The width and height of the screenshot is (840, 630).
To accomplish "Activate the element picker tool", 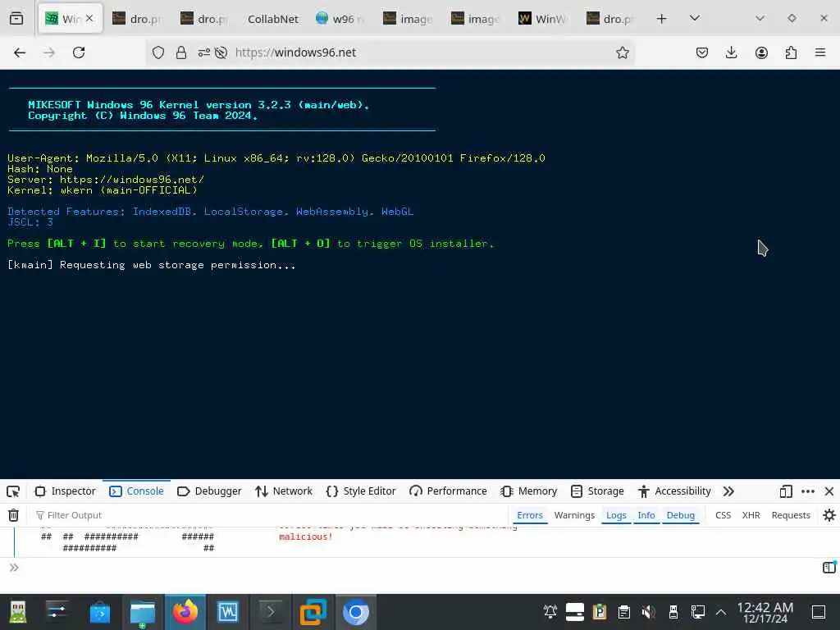I will click(x=13, y=491).
